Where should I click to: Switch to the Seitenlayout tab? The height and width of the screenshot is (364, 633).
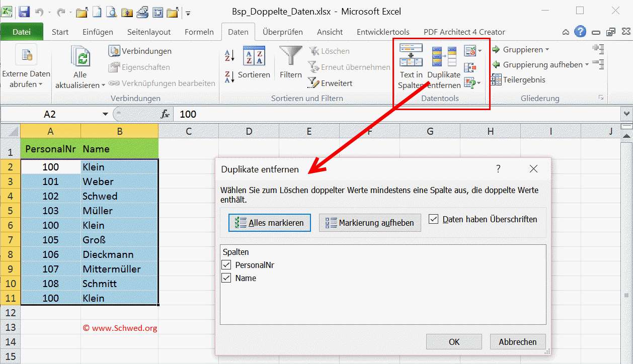[148, 32]
